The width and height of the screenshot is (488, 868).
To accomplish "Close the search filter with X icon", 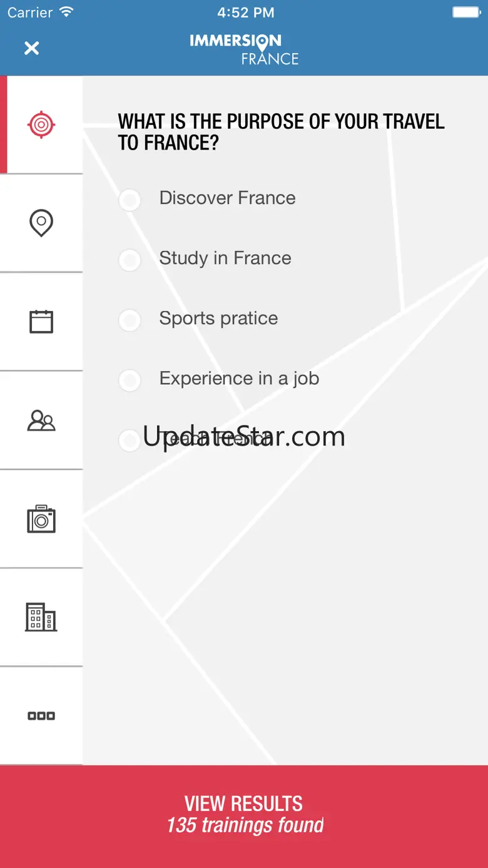I will coord(31,48).
